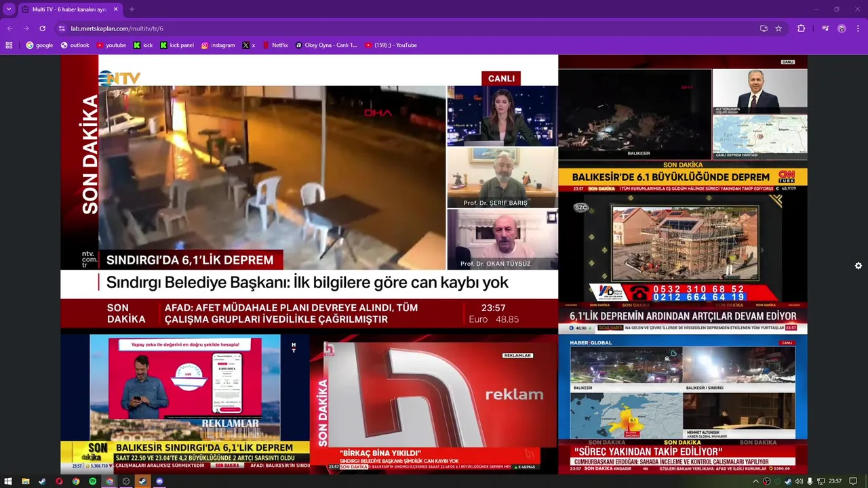The width and height of the screenshot is (868, 488).
Task: Close the Multi TV browser tab
Action: coord(115,9)
